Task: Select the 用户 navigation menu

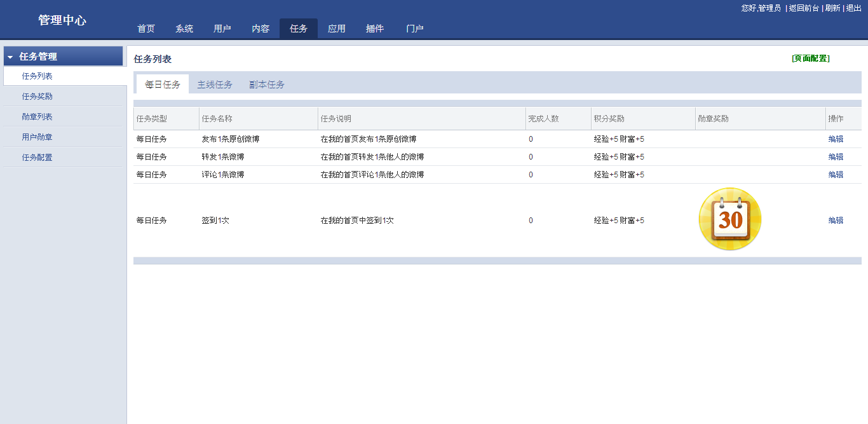Action: 222,29
